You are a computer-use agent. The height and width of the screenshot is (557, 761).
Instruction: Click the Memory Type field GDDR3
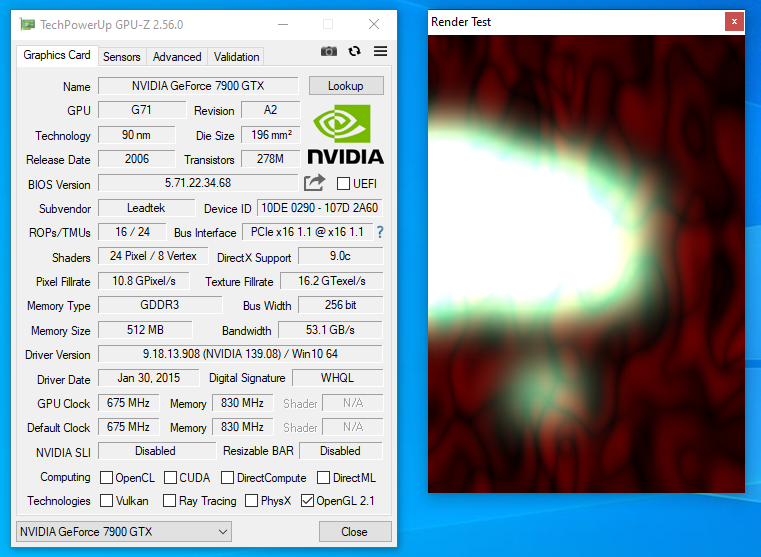[x=160, y=305]
